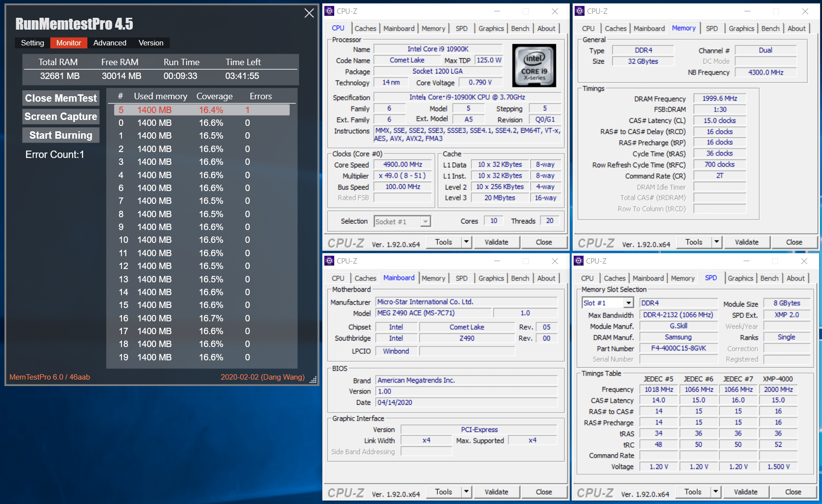822x504 pixels.
Task: Open Tools dropdown arrow in Memory tab window
Action: 717,242
